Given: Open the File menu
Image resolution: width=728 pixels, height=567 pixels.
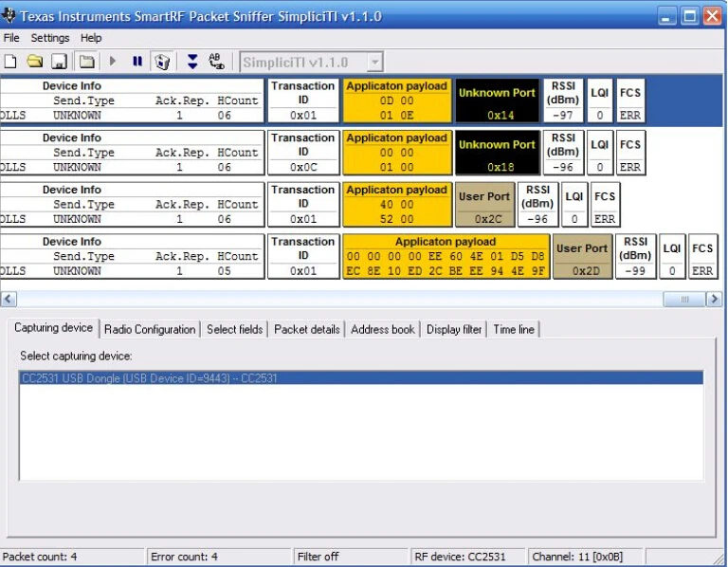Looking at the screenshot, I should [x=11, y=38].
